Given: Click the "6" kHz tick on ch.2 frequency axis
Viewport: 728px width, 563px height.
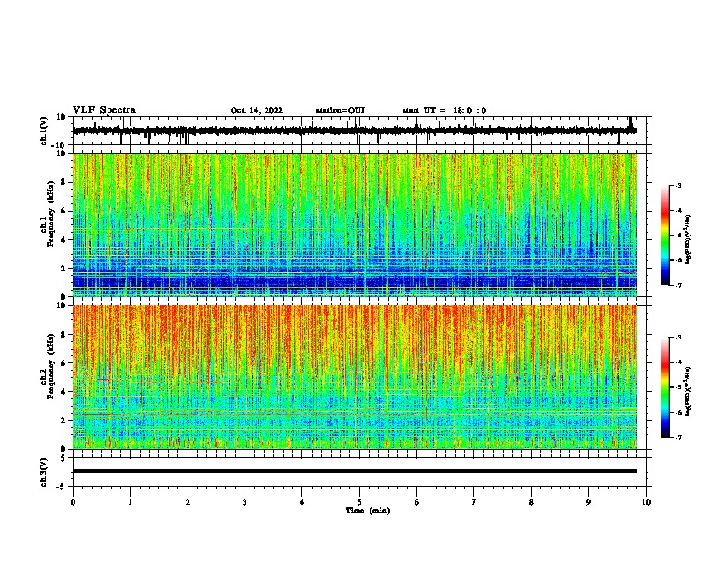Looking at the screenshot, I should [x=63, y=363].
